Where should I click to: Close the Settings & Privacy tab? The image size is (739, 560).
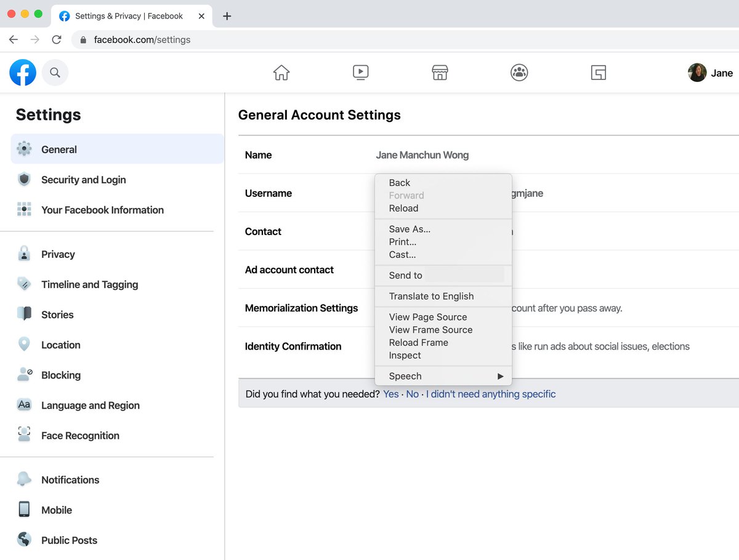tap(201, 16)
